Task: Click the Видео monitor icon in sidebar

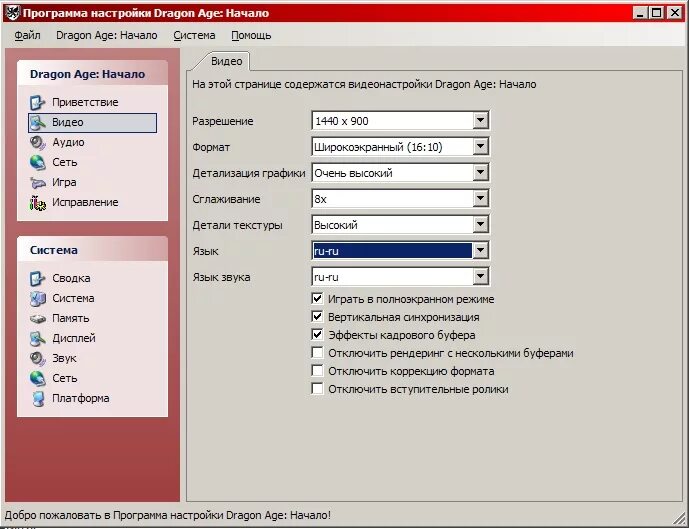Action: (x=37, y=123)
